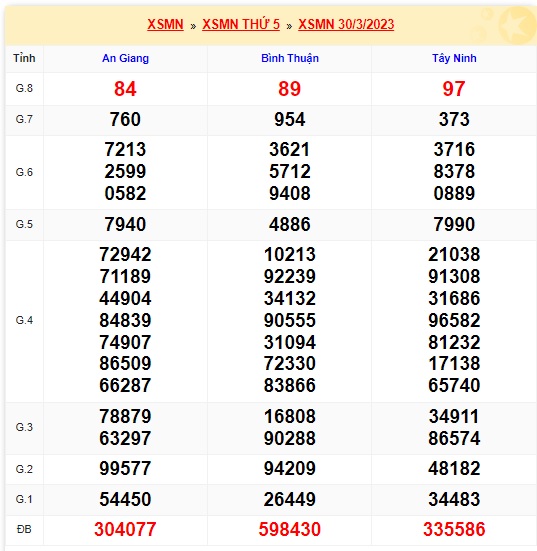This screenshot has height=551, width=537.
Task: Click the An Giang province header
Action: (x=125, y=58)
